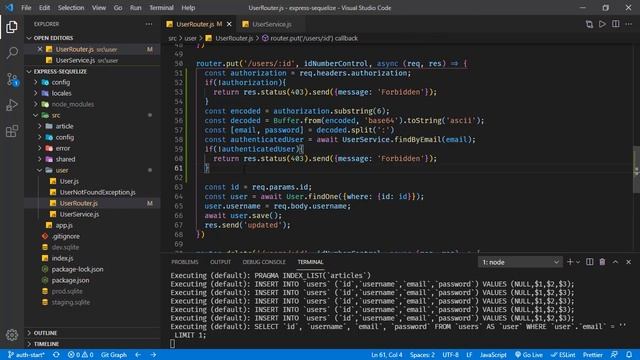Viewport: 640px width, 360px height.
Task: Close the terminal panel
Action: [629, 262]
